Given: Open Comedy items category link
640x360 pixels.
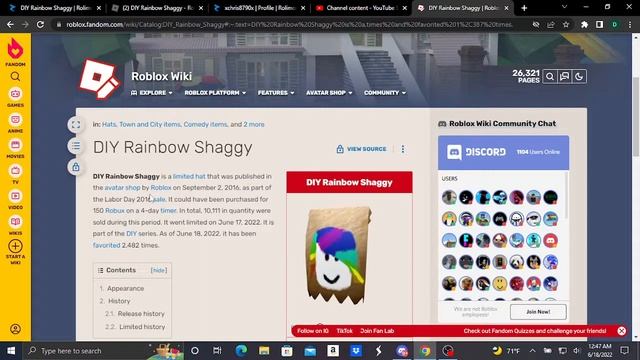Looking at the screenshot, I should [x=205, y=124].
